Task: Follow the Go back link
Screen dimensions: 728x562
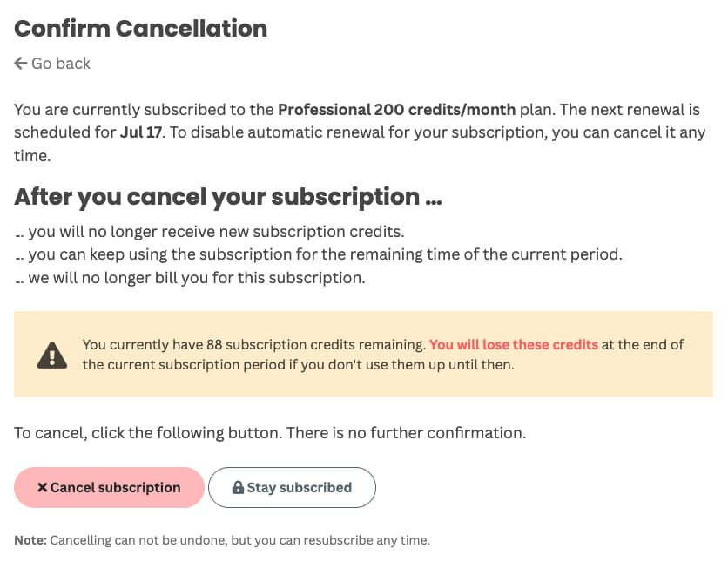Action: click(60, 64)
